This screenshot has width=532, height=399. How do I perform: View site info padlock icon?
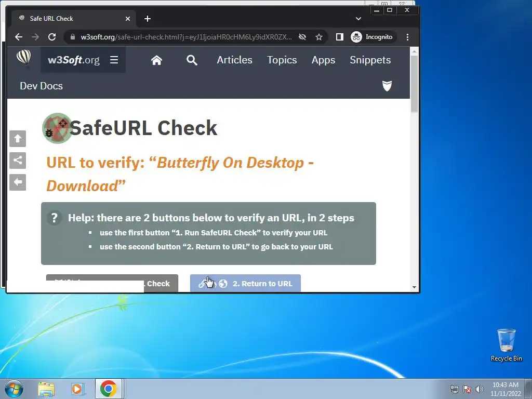click(72, 37)
